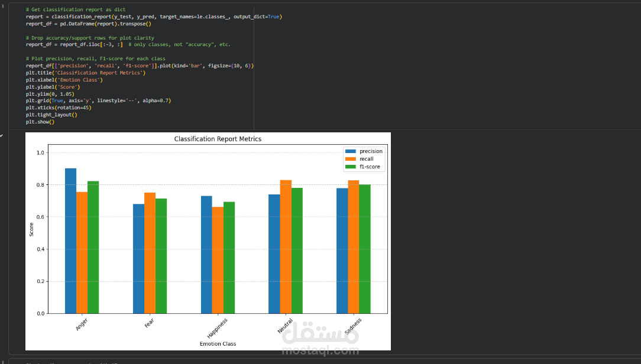Click the 'Score' y-axis label

tap(31, 229)
